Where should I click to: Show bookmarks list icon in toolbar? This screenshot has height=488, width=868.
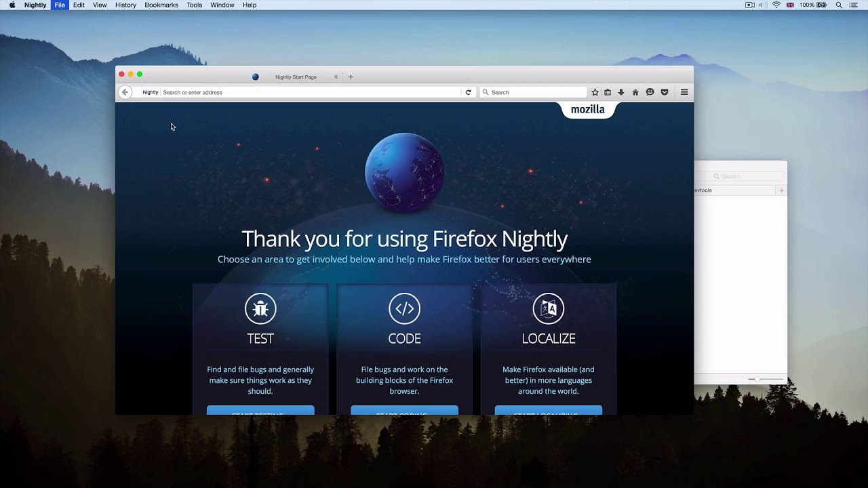pos(608,92)
